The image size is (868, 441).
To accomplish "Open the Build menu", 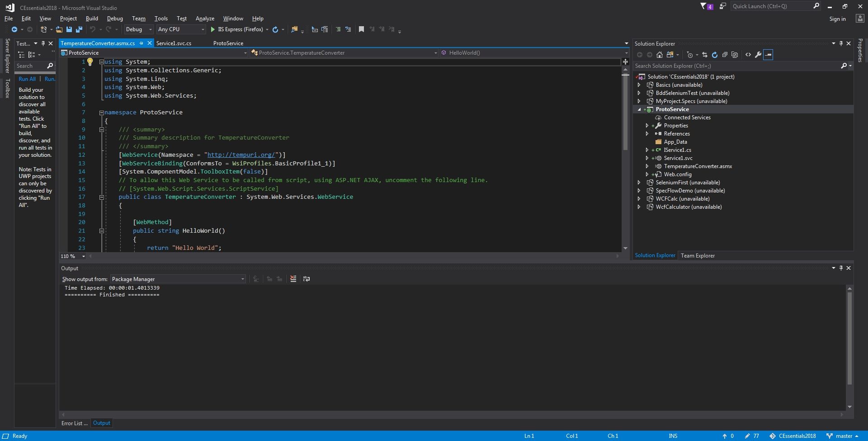I will coord(92,19).
